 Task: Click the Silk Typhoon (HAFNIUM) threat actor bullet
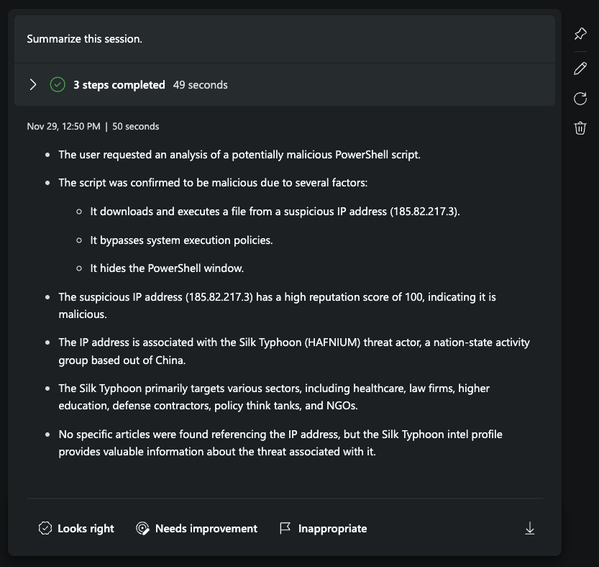click(294, 351)
